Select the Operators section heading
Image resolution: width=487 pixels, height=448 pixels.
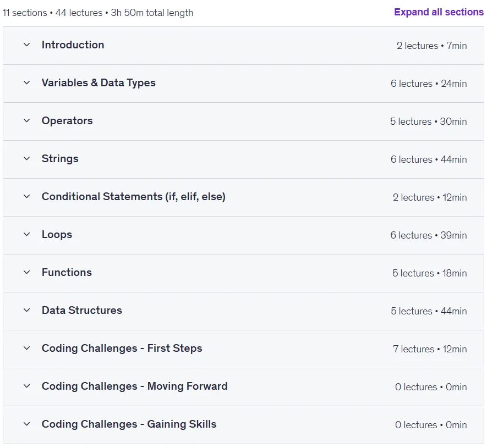point(67,121)
